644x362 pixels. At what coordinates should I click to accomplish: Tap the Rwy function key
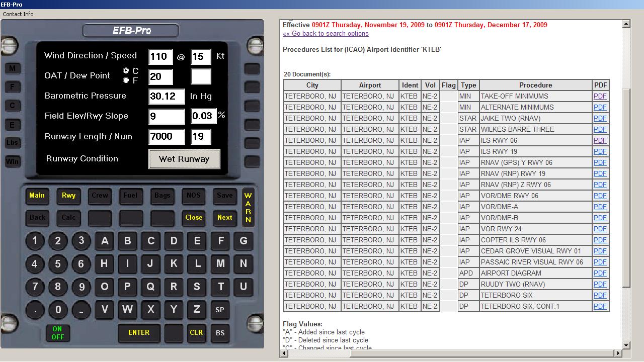(68, 196)
